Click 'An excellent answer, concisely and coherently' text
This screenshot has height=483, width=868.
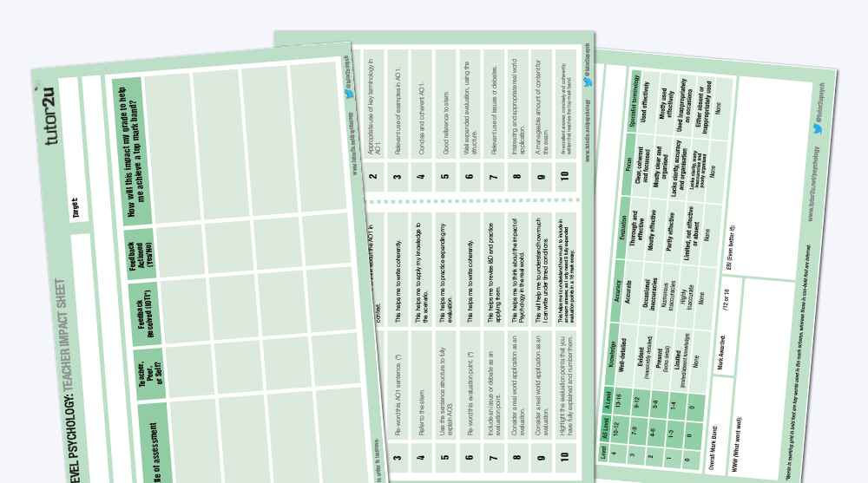566,108
